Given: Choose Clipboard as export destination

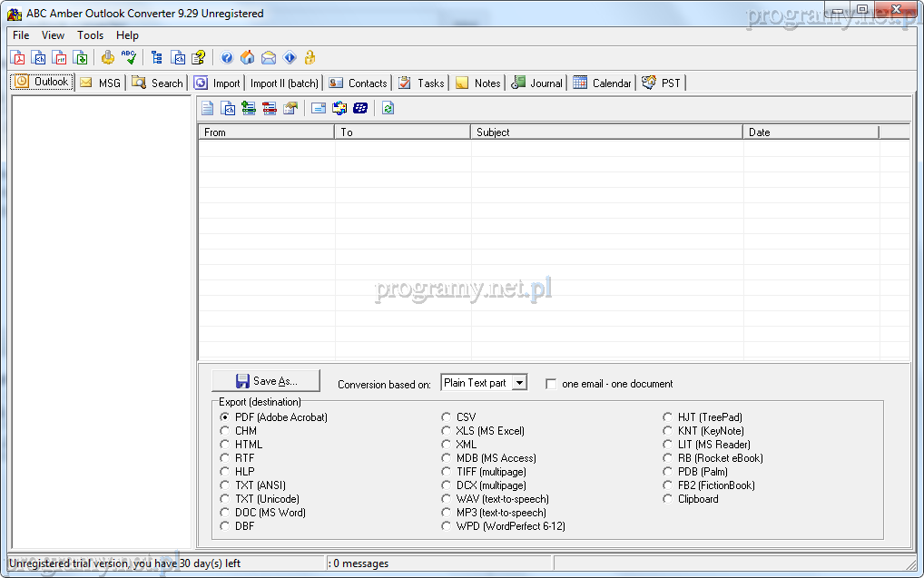Looking at the screenshot, I should [668, 499].
